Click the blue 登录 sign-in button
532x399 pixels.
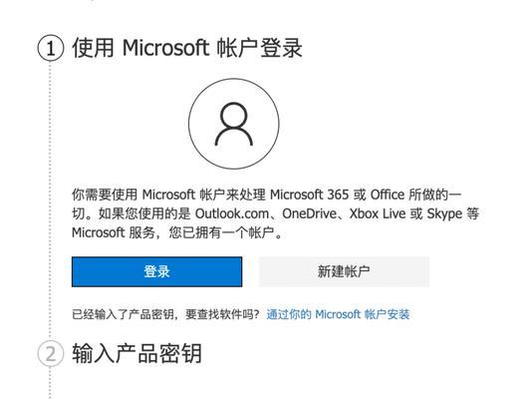156,271
